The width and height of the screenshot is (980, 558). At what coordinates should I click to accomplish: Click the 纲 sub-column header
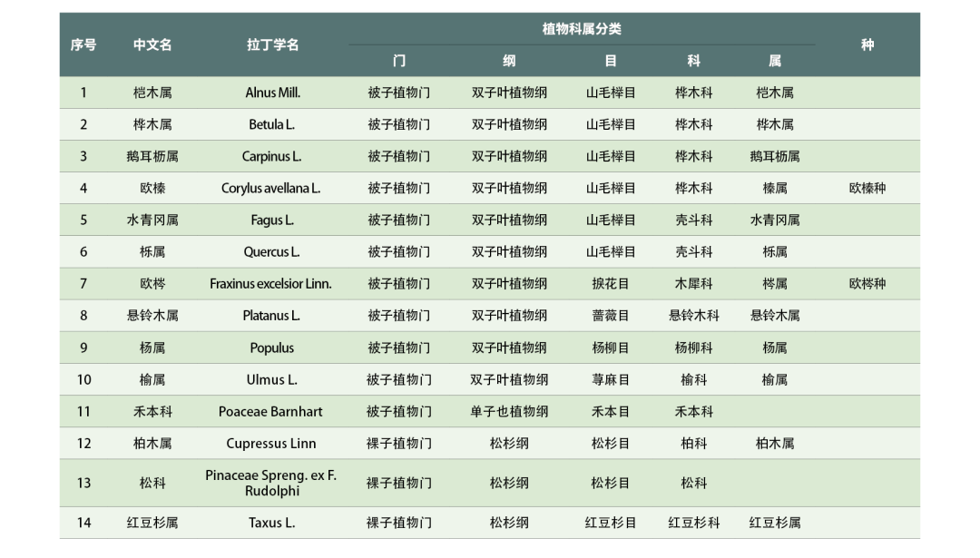tap(509, 60)
